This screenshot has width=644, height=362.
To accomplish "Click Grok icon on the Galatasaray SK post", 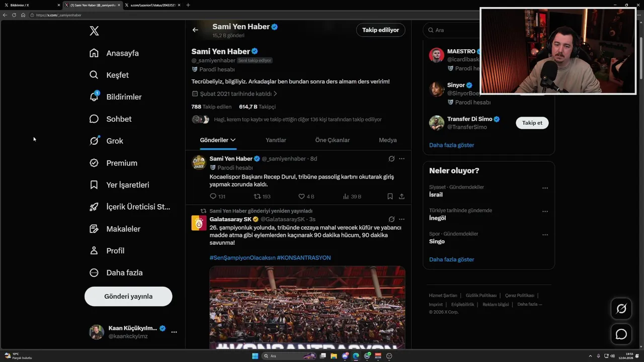I will tap(391, 219).
